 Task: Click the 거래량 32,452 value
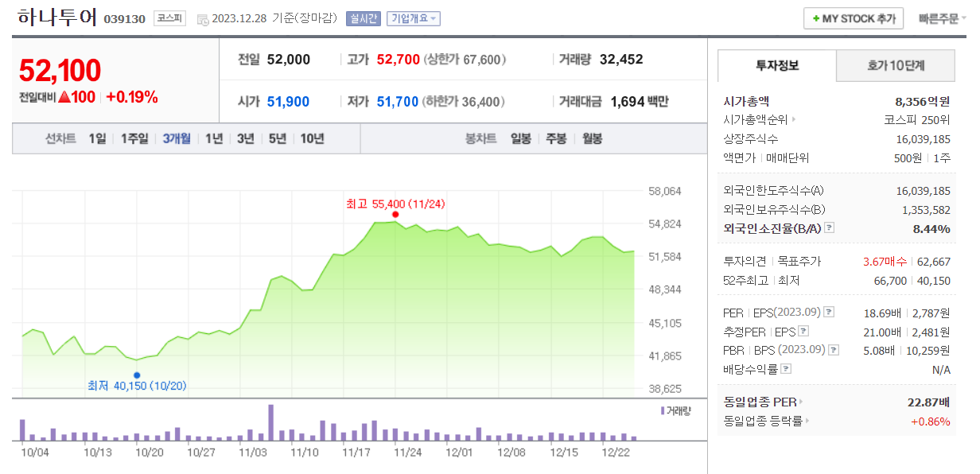click(x=621, y=60)
